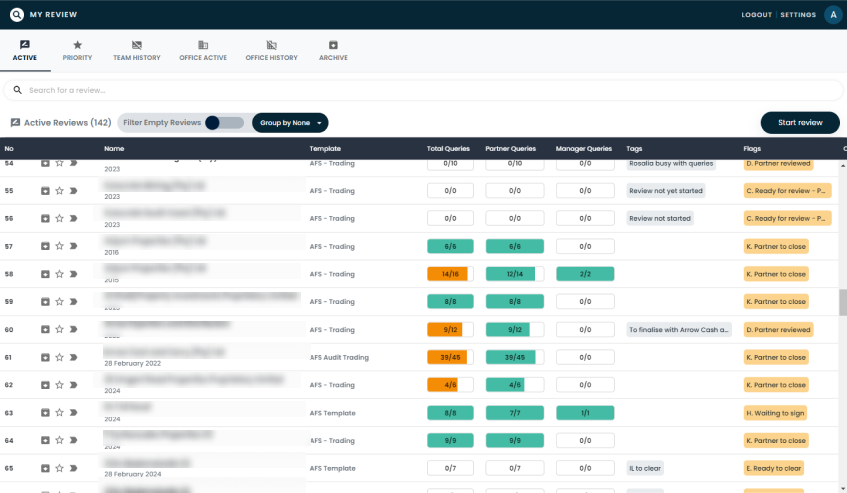The height and width of the screenshot is (493, 847).
Task: Open flag H. Waiting to sign
Action: 776,412
